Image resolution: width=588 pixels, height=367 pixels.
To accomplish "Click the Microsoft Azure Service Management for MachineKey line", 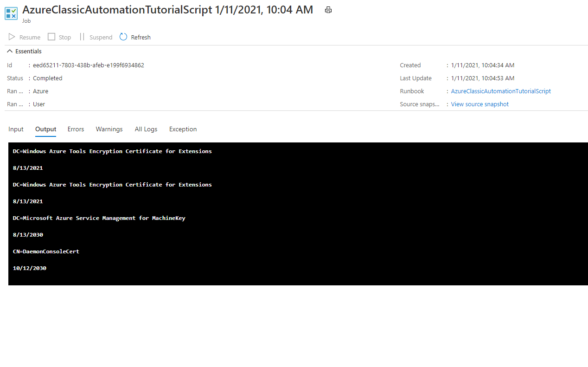I will [99, 218].
